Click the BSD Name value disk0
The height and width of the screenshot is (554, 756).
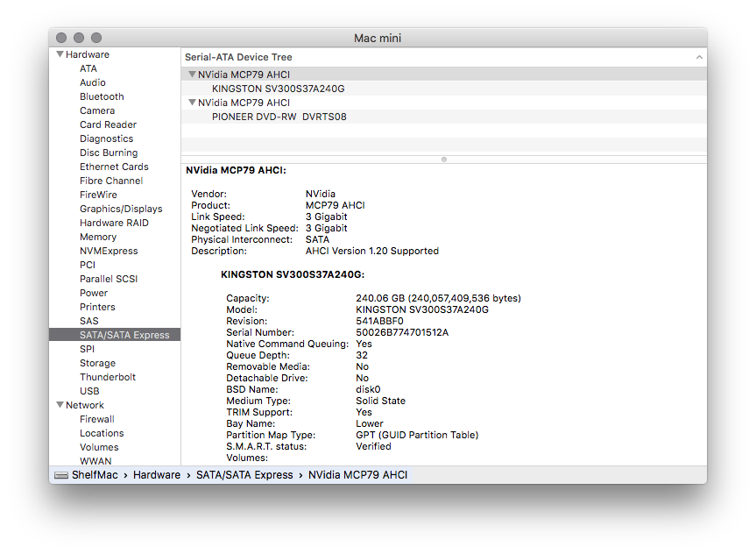click(x=368, y=389)
